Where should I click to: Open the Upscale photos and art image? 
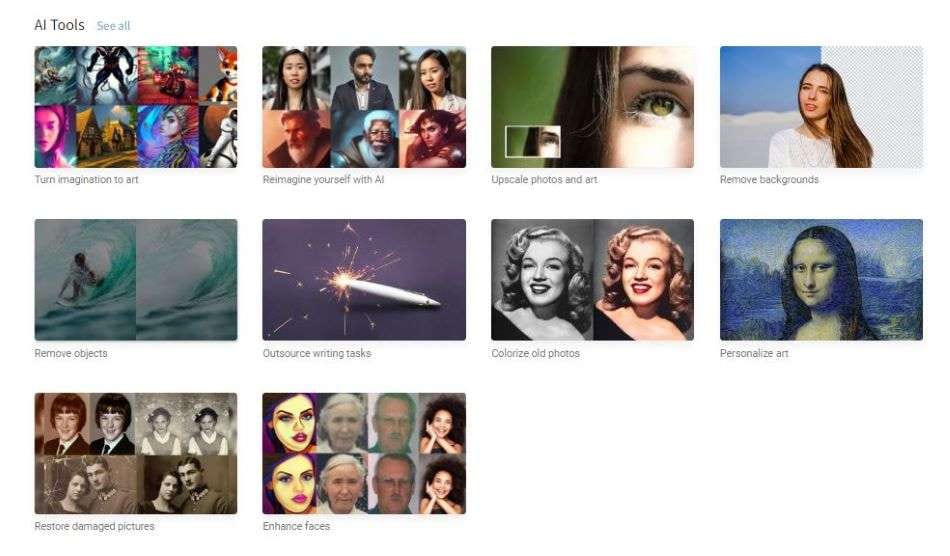click(x=593, y=107)
